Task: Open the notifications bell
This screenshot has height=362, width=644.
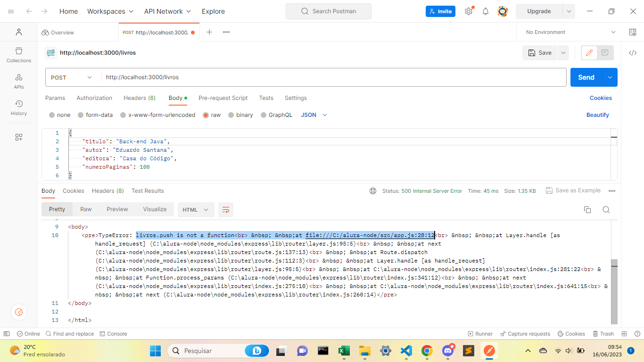Action: [486, 11]
